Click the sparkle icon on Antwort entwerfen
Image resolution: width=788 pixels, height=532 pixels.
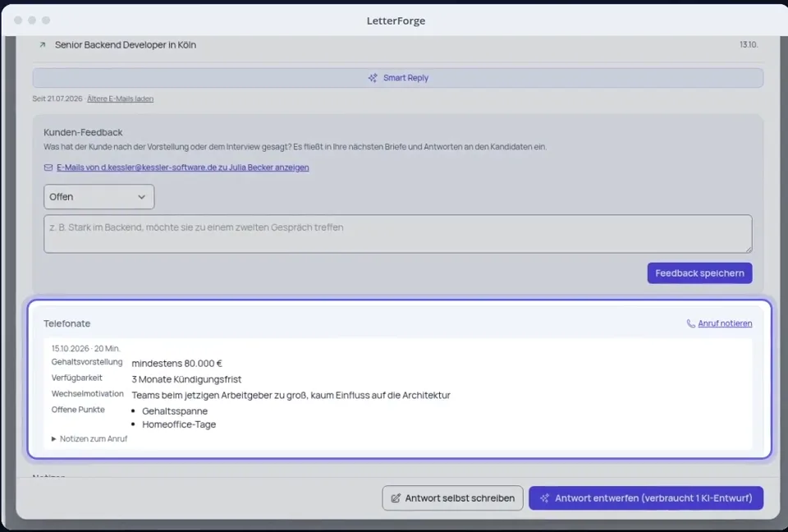click(x=545, y=498)
